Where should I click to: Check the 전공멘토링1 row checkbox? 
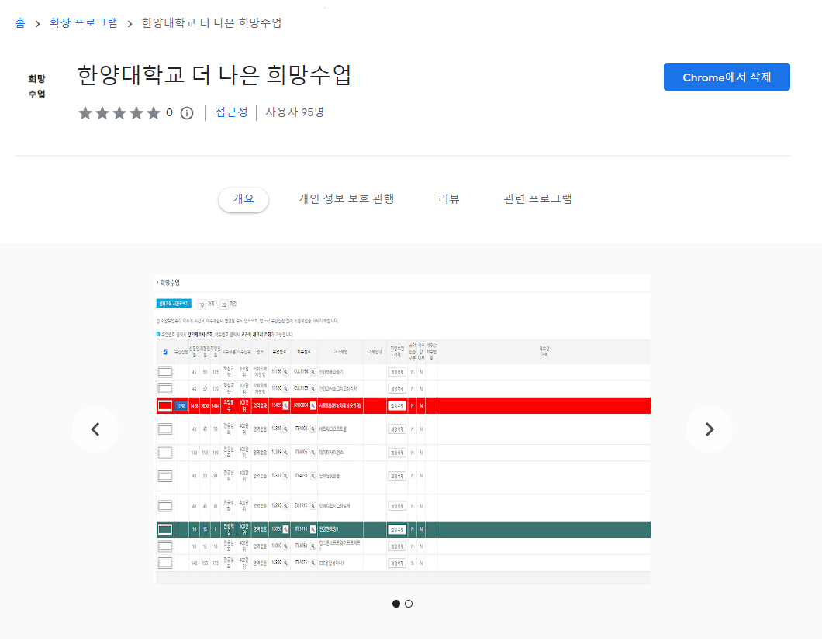coord(165,529)
